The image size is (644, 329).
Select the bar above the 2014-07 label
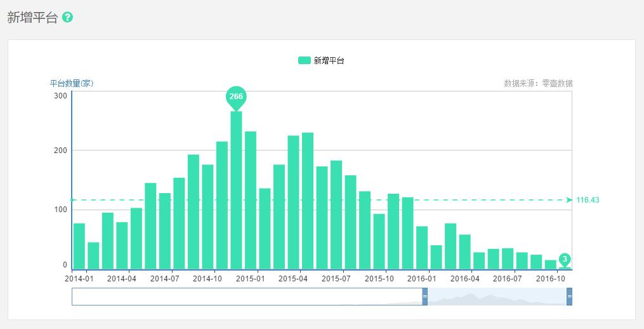click(165, 231)
